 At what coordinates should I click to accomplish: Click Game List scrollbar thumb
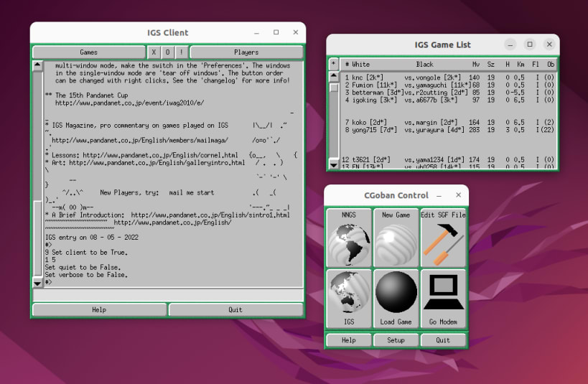334,88
